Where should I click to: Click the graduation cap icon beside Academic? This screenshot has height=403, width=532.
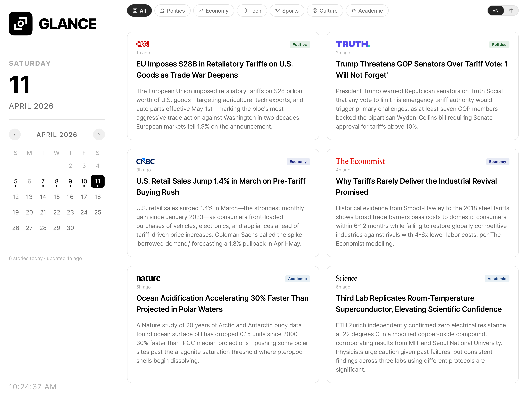(x=354, y=10)
